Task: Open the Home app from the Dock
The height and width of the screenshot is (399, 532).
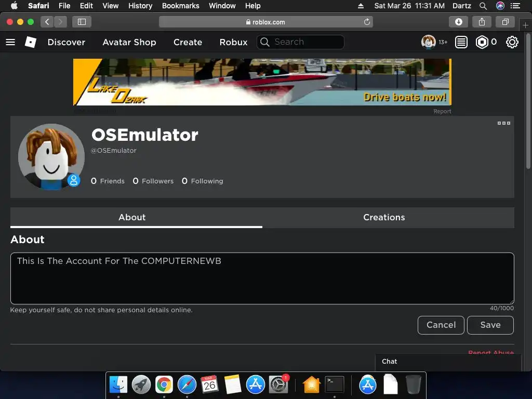Action: [x=312, y=384]
